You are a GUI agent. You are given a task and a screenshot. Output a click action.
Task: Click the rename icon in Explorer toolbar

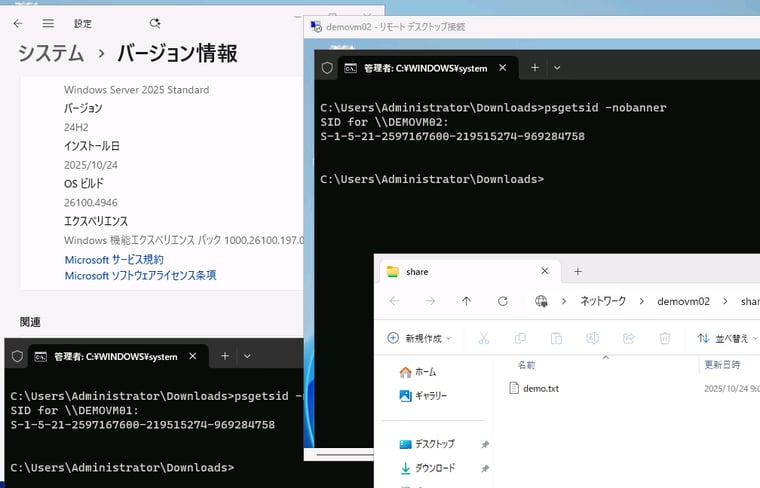coord(592,339)
